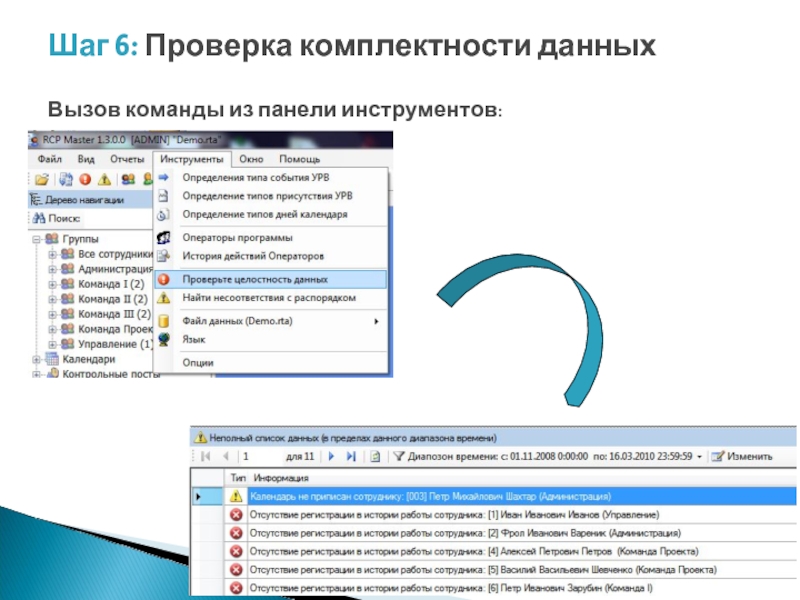Select row for Алексей Петрович Петров
Screen dimensions: 800x600
click(x=493, y=552)
